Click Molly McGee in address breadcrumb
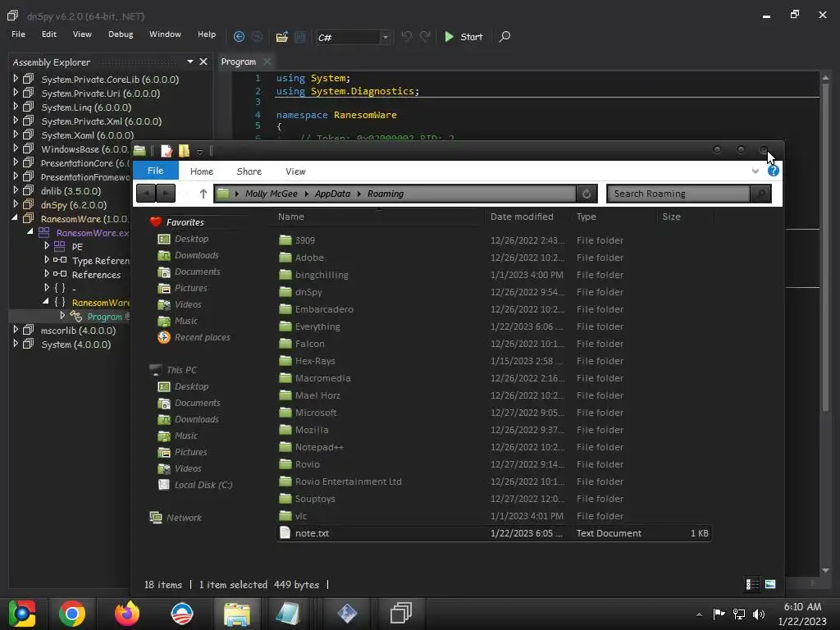The width and height of the screenshot is (840, 630). point(271,194)
